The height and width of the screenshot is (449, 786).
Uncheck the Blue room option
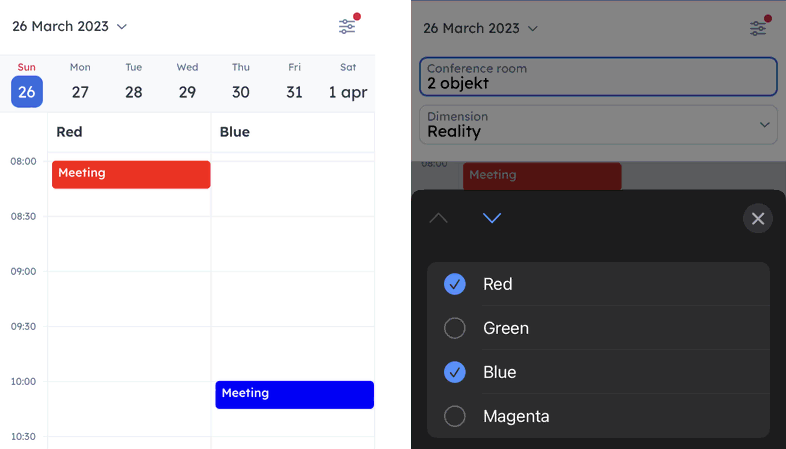coord(598,372)
